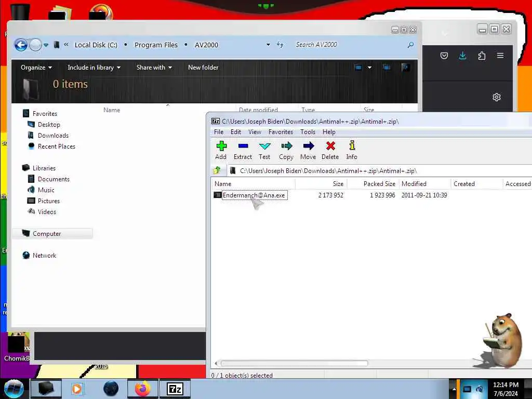
Task: Sort by Created column header in 7-Zip
Action: click(x=476, y=184)
